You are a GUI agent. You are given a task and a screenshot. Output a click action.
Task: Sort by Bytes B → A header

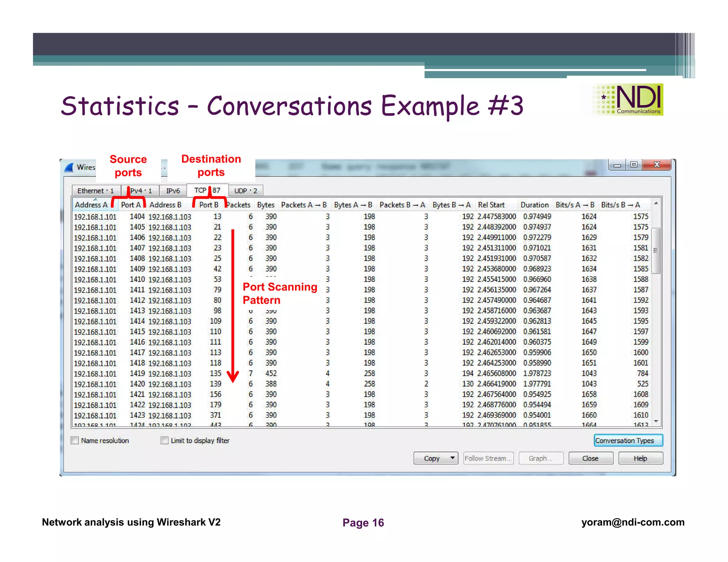(452, 205)
